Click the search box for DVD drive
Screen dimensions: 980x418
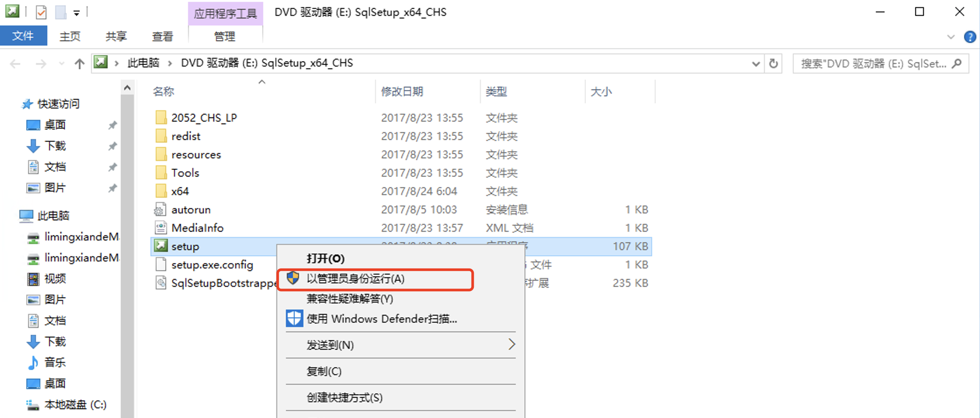pyautogui.click(x=873, y=64)
